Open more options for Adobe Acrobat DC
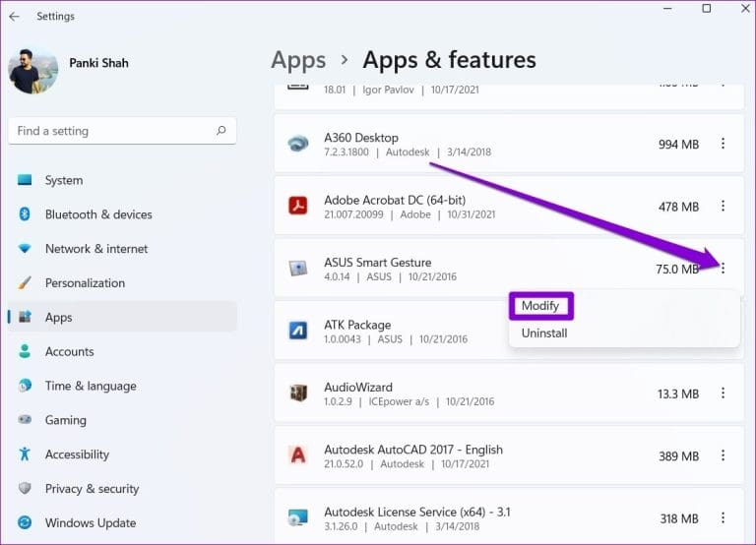The image size is (756, 545). pyautogui.click(x=723, y=207)
